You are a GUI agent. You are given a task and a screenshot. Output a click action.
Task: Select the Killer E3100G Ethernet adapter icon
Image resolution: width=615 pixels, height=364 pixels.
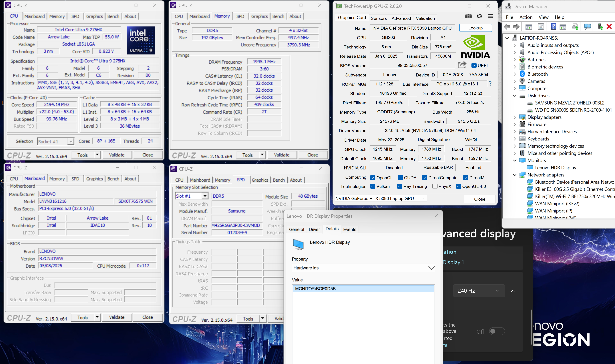530,189
